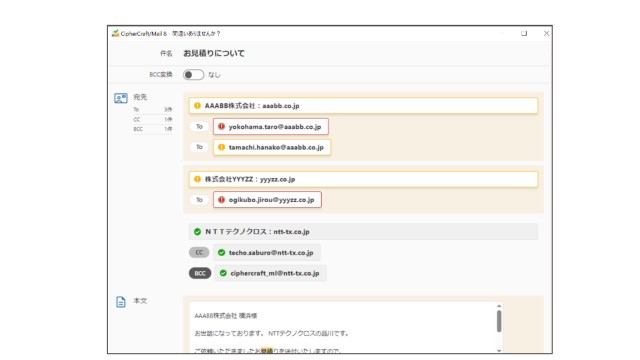The width and height of the screenshot is (640, 360).
Task: Toggle the BCC変換 switch
Action: (x=193, y=75)
